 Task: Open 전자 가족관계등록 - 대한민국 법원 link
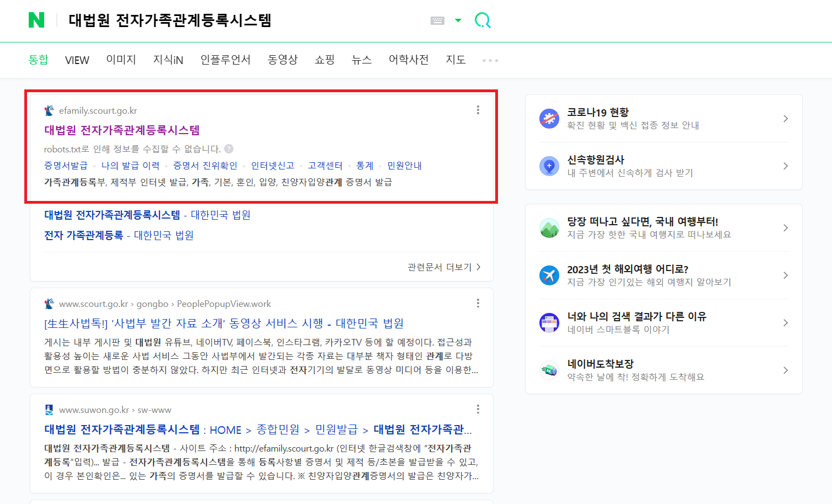pos(119,235)
